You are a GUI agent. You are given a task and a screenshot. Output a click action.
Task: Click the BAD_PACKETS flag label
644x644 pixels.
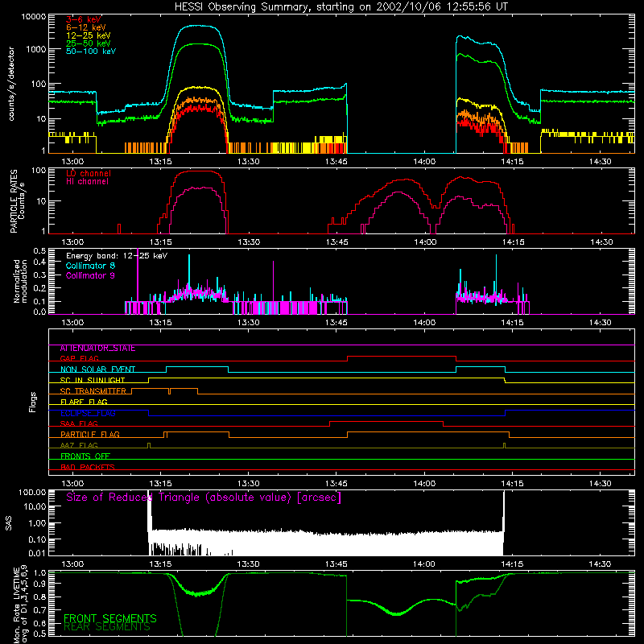tap(88, 467)
